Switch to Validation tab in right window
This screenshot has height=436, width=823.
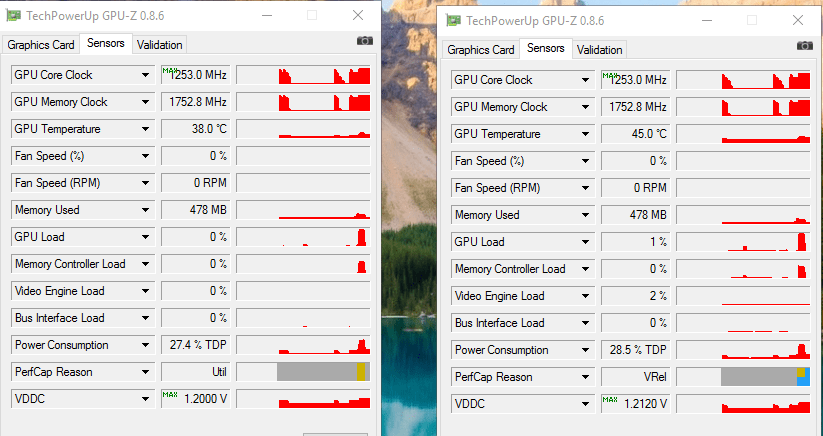[x=599, y=50]
